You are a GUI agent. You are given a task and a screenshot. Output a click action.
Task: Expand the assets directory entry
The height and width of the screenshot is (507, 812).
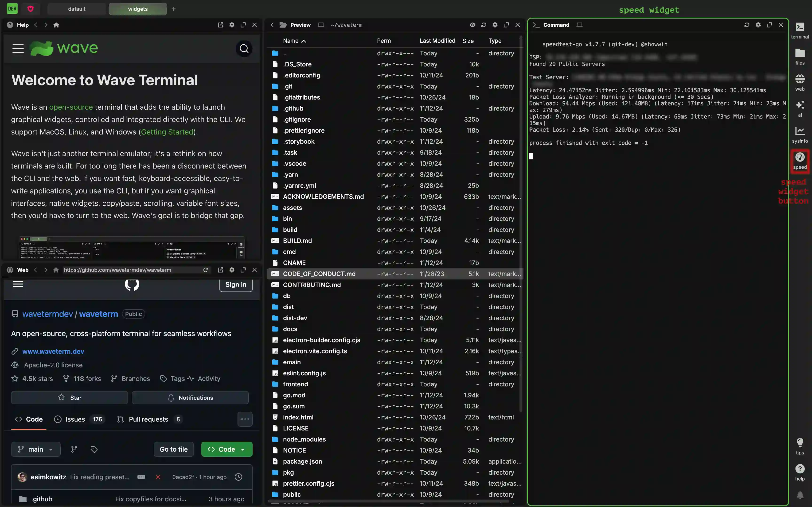(x=292, y=207)
